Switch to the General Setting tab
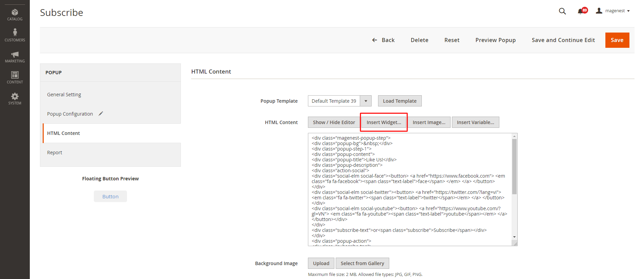Image resolution: width=644 pixels, height=279 pixels. [x=64, y=95]
